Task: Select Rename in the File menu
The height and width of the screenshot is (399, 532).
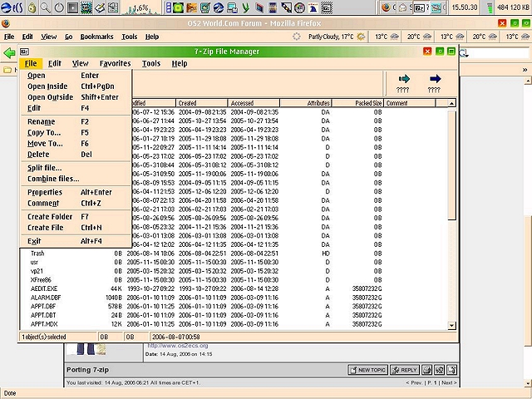Action: point(41,121)
